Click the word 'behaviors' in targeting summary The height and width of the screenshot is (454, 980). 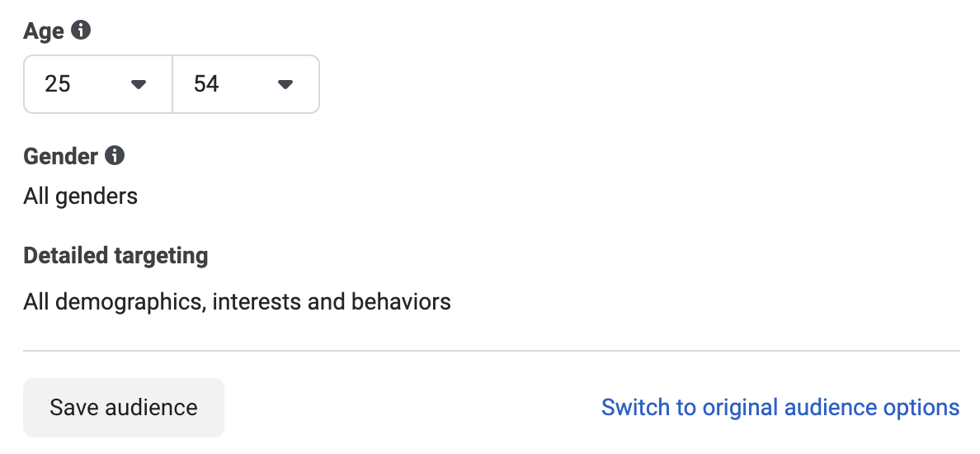401,302
